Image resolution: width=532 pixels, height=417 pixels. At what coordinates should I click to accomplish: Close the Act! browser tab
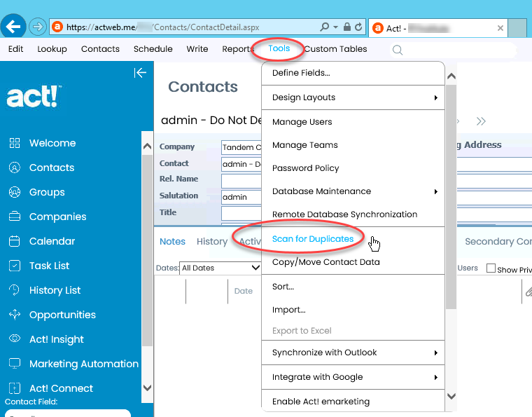[x=500, y=28]
